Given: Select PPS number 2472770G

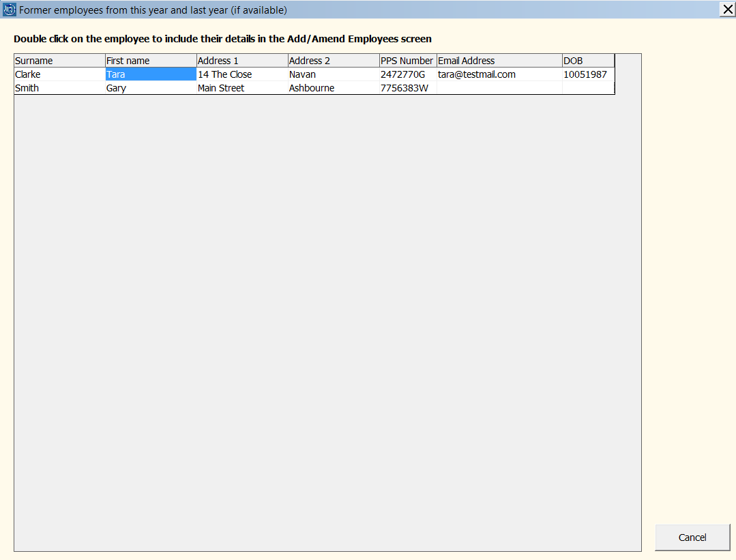Looking at the screenshot, I should (x=408, y=74).
